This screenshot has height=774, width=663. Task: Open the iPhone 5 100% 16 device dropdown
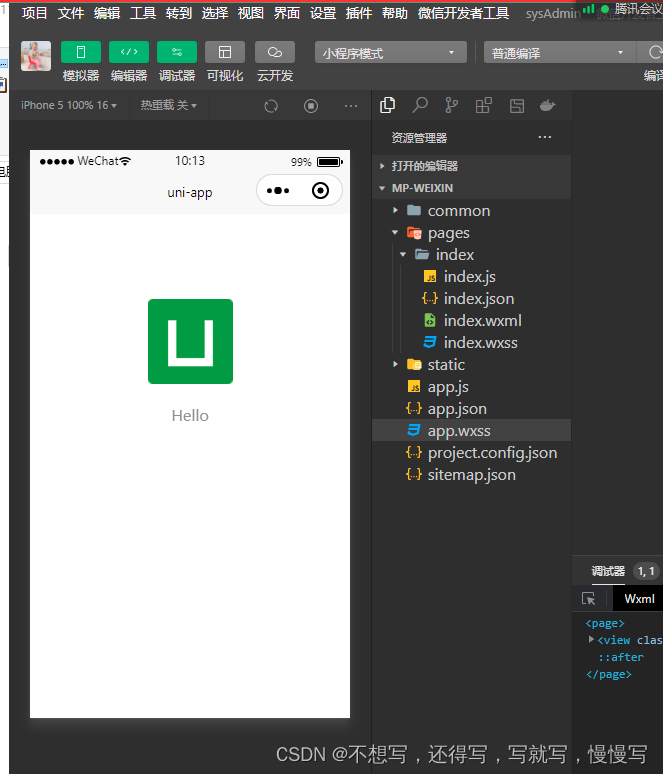(69, 105)
